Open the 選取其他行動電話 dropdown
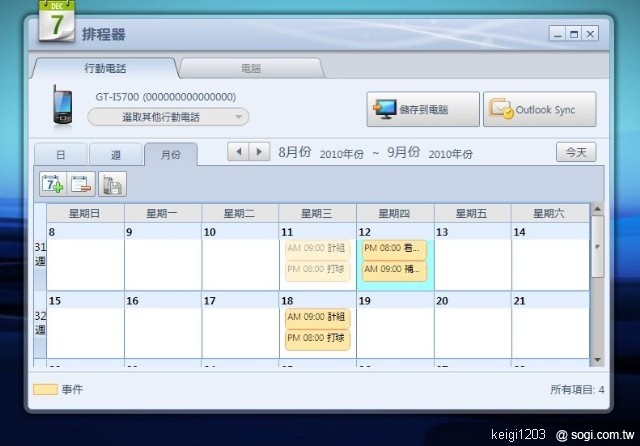This screenshot has width=640, height=446. pos(168,117)
